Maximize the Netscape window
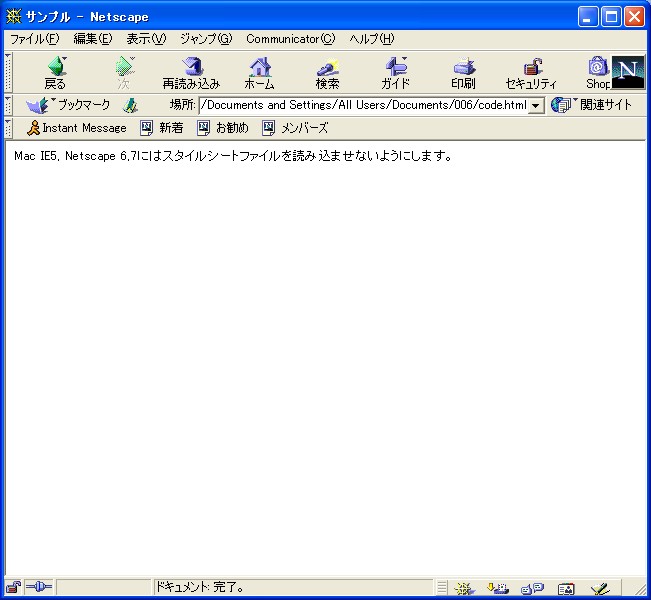Screen dimensions: 651x600 click(x=611, y=17)
